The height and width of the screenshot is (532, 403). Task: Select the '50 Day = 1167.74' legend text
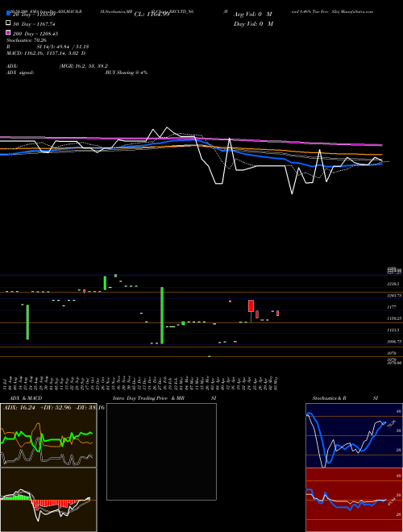click(x=34, y=24)
